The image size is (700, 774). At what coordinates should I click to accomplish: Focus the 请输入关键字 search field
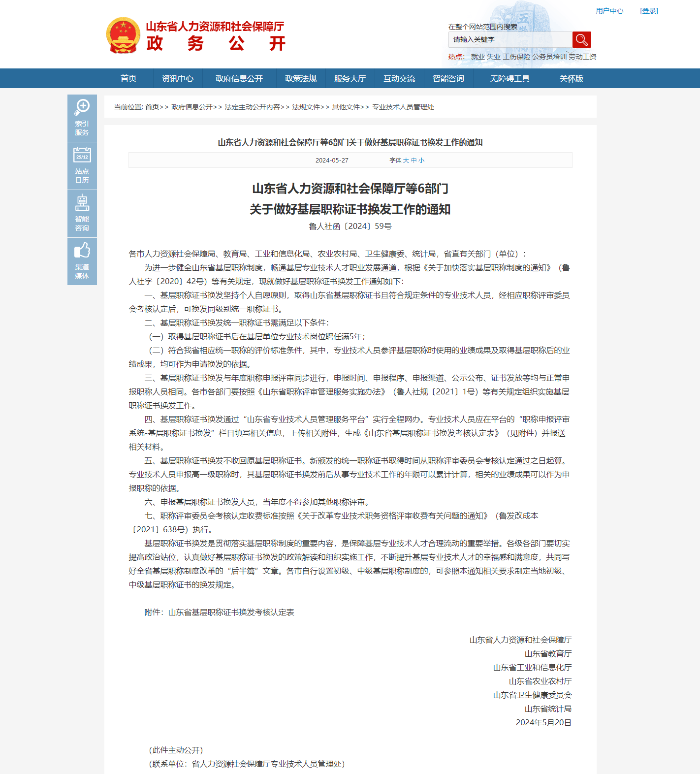pos(510,40)
